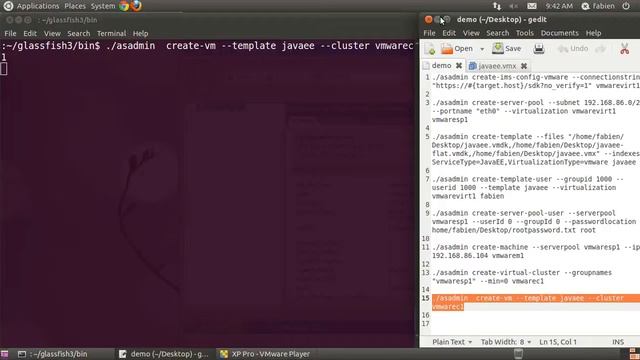Open terminal Edit menu
This screenshot has width=640, height=360.
point(30,33)
